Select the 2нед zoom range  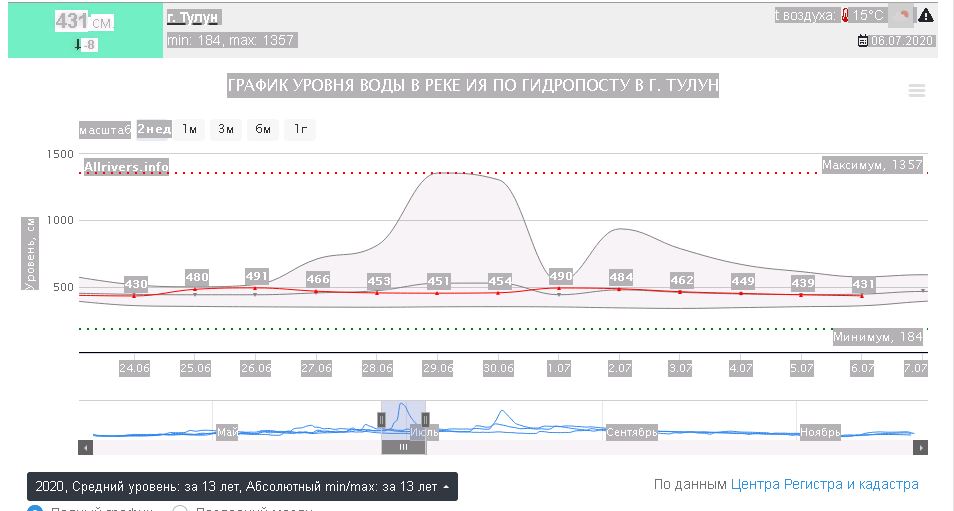pyautogui.click(x=154, y=129)
